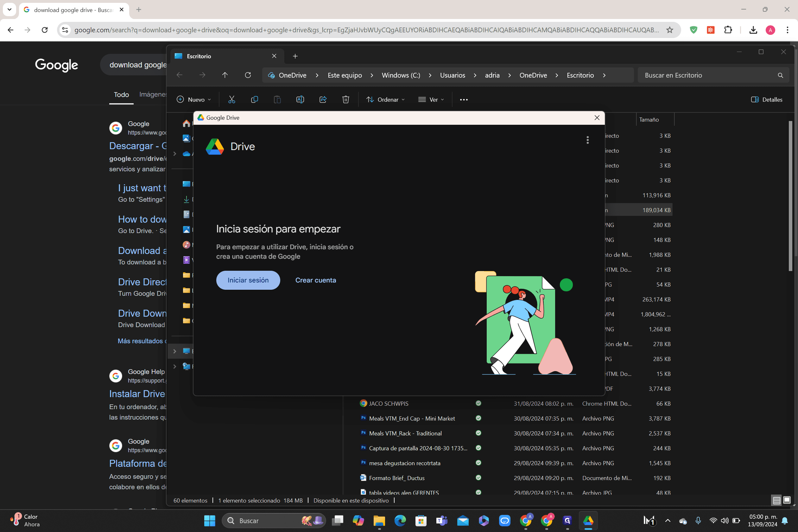This screenshot has width=798, height=532.
Task: Click the Iniciar sesión button
Action: (248, 280)
